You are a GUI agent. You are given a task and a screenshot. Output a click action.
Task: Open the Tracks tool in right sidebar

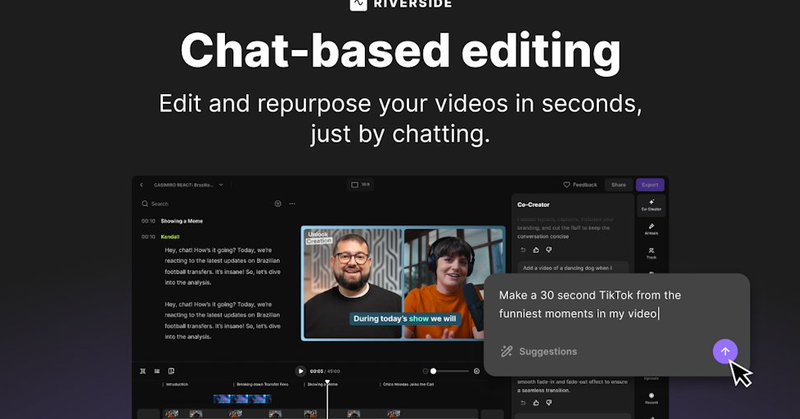pos(651,253)
